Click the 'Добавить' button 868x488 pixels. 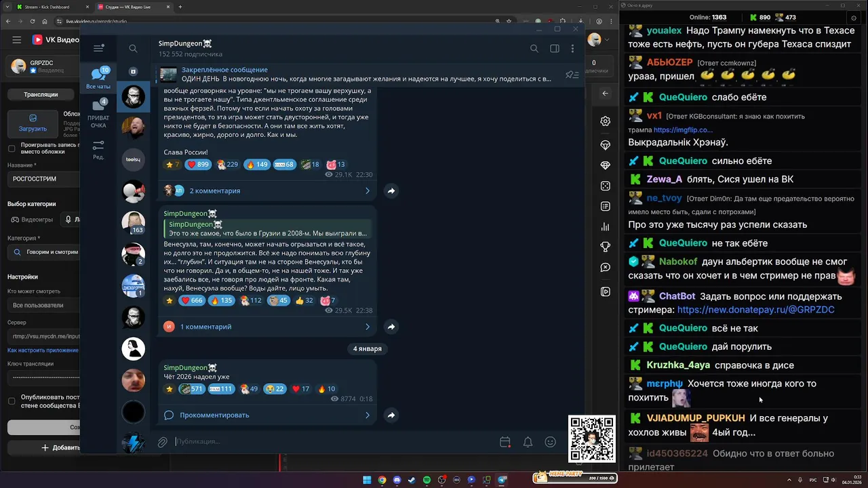[43, 447]
